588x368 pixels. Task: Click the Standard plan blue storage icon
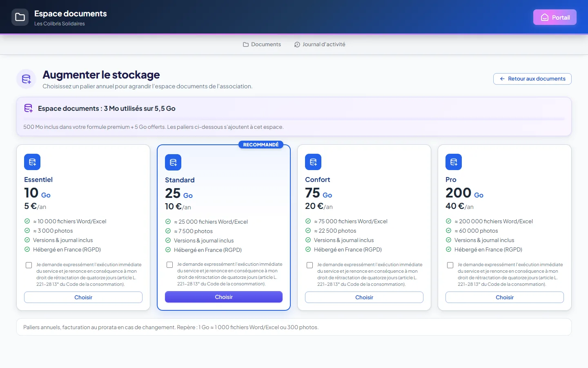point(173,162)
